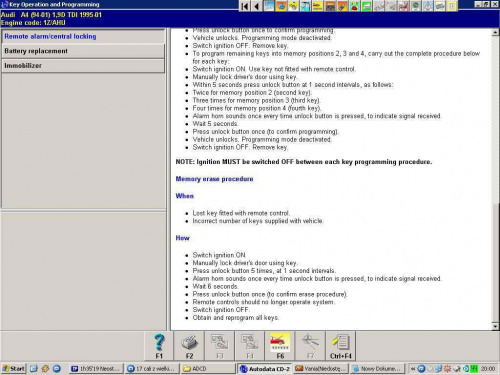
Task: Click 'Twice for memory position 2 (second key)' bullet
Action: 252,92
